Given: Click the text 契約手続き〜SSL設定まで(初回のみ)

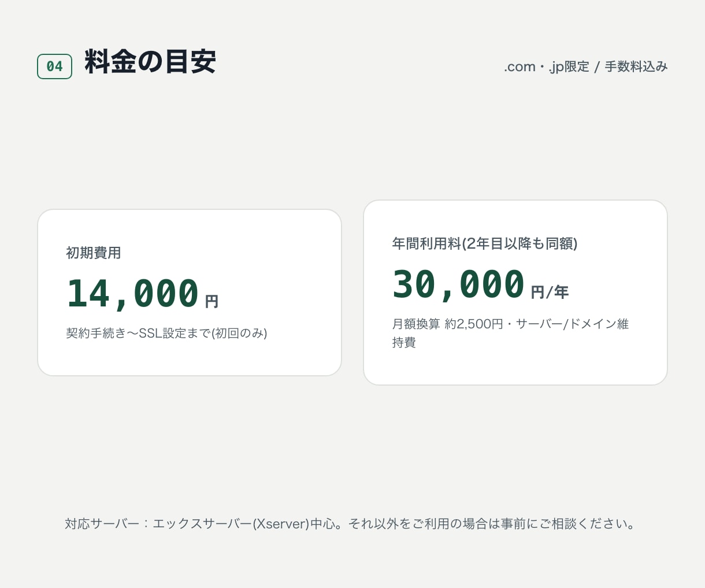Looking at the screenshot, I should tap(166, 333).
